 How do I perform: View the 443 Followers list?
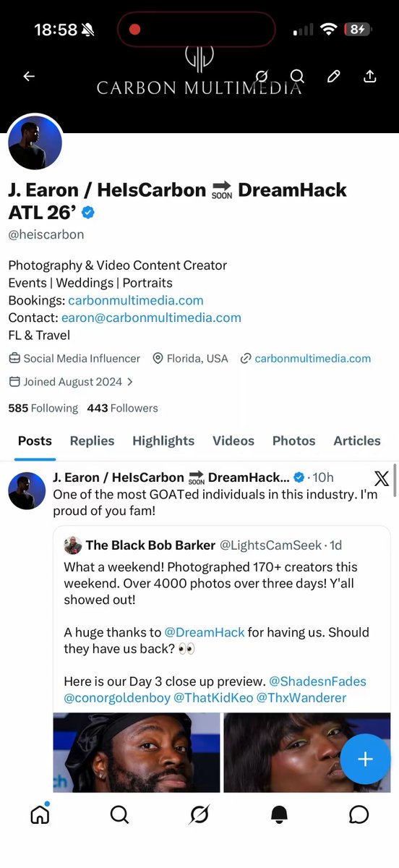click(x=122, y=408)
